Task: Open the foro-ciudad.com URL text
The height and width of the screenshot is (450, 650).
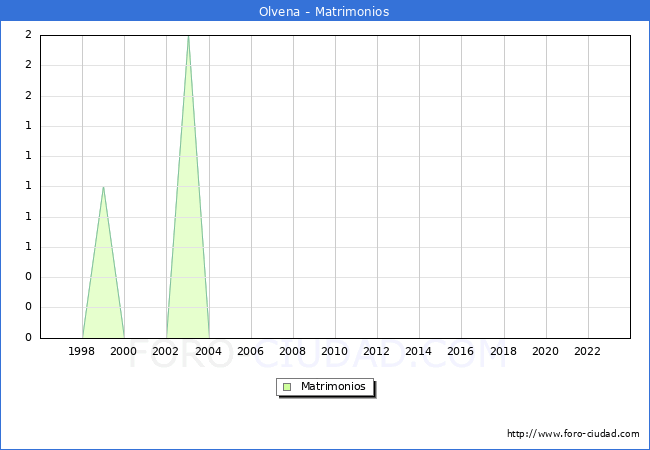Action: (x=573, y=434)
